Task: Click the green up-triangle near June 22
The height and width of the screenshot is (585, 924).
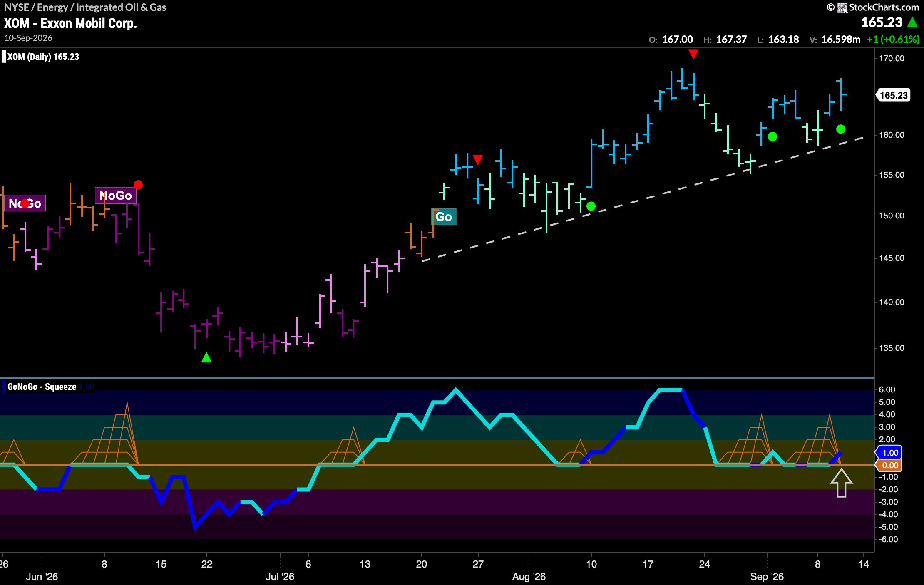Action: click(206, 357)
